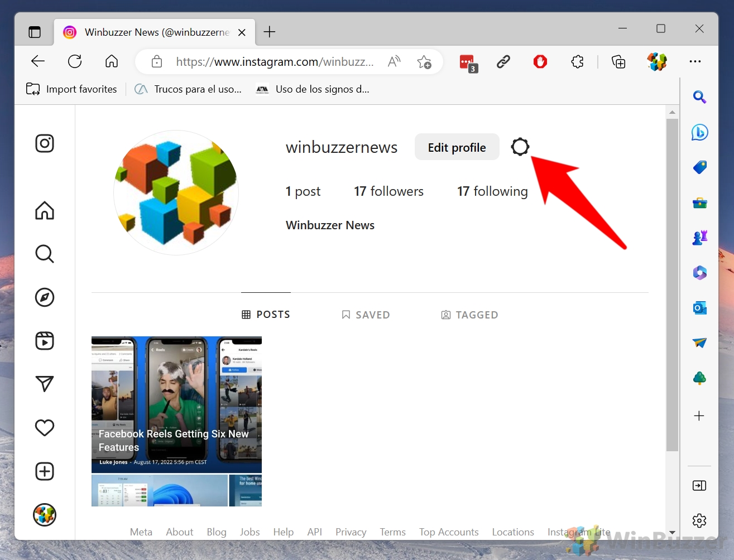Switch to the POSTS tab
The height and width of the screenshot is (560, 734).
pos(266,315)
